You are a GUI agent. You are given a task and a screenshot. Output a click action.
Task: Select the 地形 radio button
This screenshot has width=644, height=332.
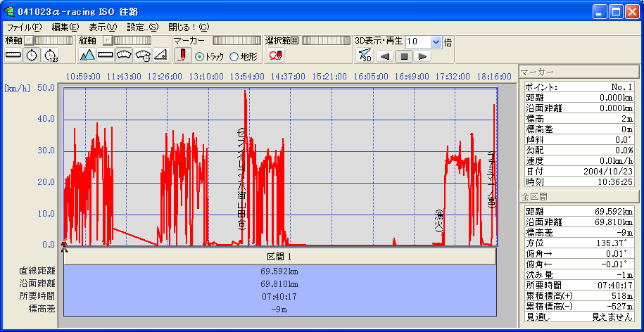coord(234,56)
